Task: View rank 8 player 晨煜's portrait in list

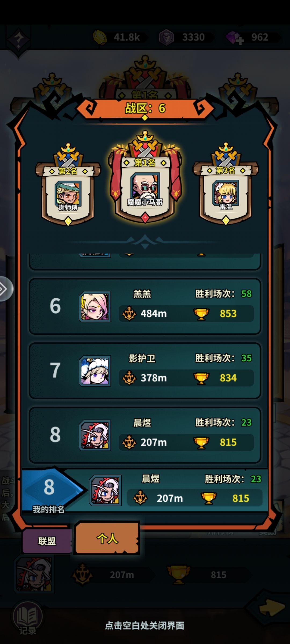Action: pyautogui.click(x=95, y=435)
